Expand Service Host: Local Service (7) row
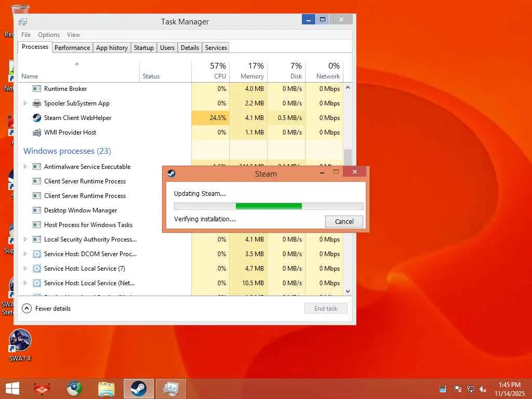The image size is (532, 399). [25, 269]
